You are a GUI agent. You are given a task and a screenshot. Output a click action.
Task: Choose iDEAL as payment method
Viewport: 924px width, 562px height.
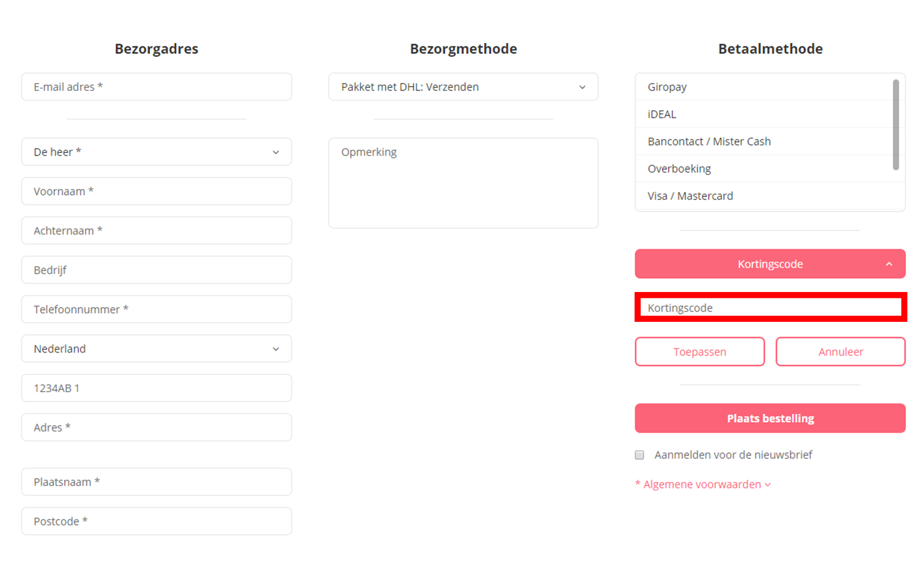coord(662,114)
